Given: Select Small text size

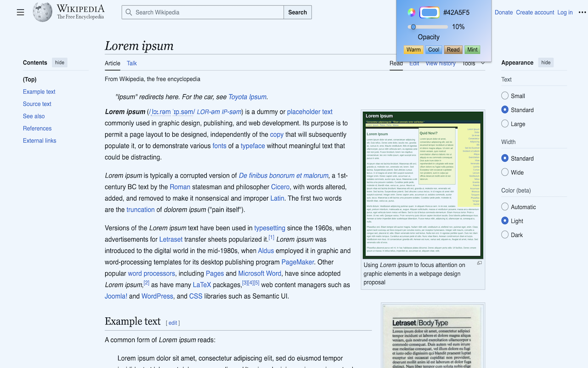Looking at the screenshot, I should coord(505,96).
